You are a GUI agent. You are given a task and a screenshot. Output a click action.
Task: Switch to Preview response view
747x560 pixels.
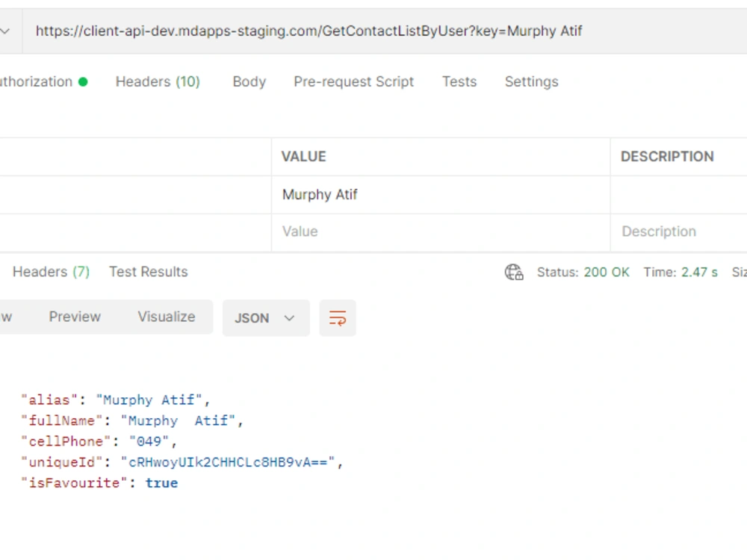[75, 317]
